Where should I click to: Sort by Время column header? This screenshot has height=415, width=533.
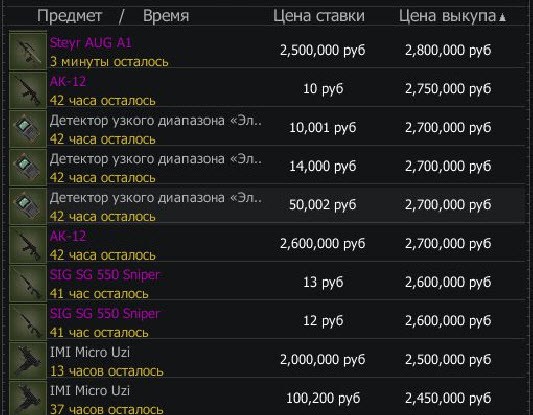(x=166, y=16)
